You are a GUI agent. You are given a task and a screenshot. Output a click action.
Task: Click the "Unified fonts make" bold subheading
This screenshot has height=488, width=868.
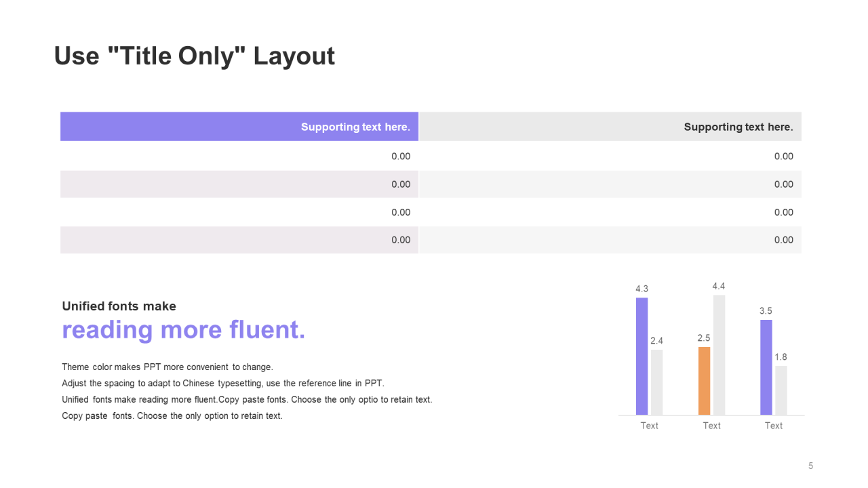[119, 306]
